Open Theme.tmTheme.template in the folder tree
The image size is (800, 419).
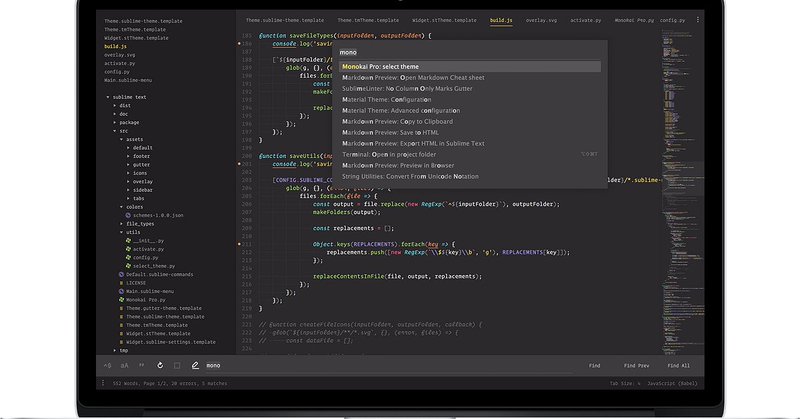pyautogui.click(x=157, y=325)
